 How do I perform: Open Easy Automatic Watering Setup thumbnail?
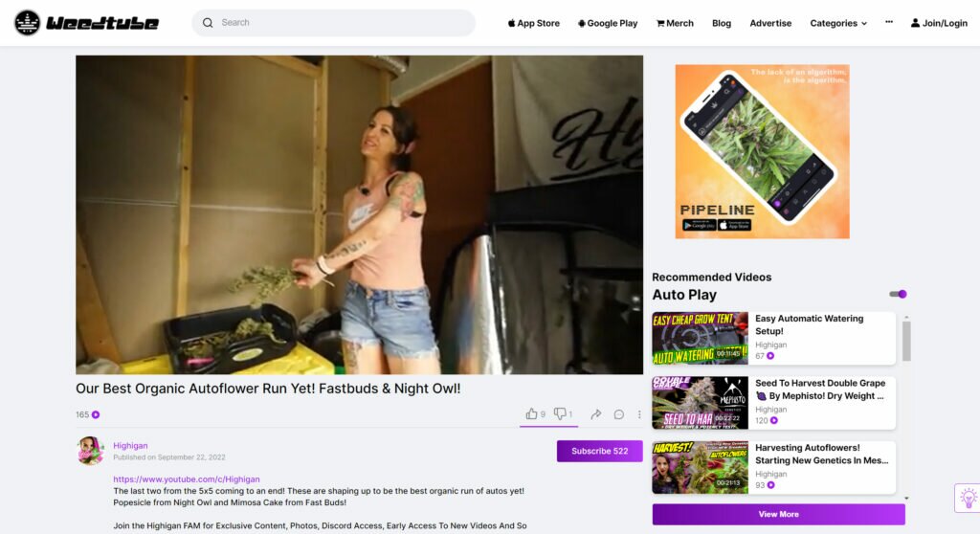(700, 338)
